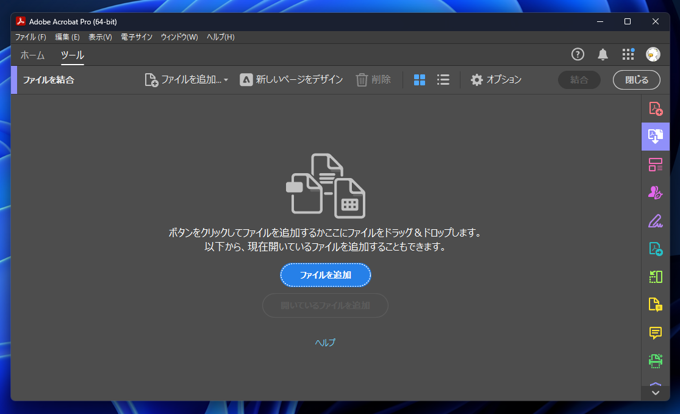This screenshot has width=680, height=414.
Task: Switch to the ツール tab
Action: pos(72,55)
